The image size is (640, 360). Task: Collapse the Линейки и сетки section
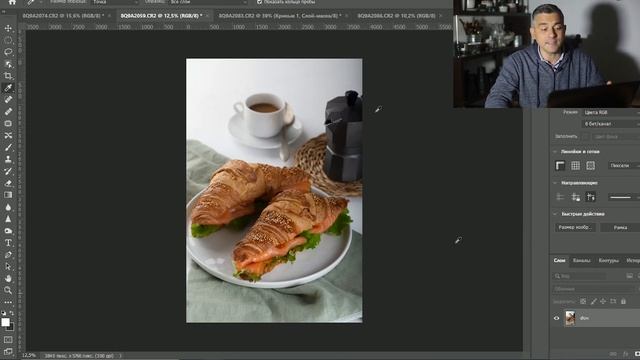click(x=555, y=151)
